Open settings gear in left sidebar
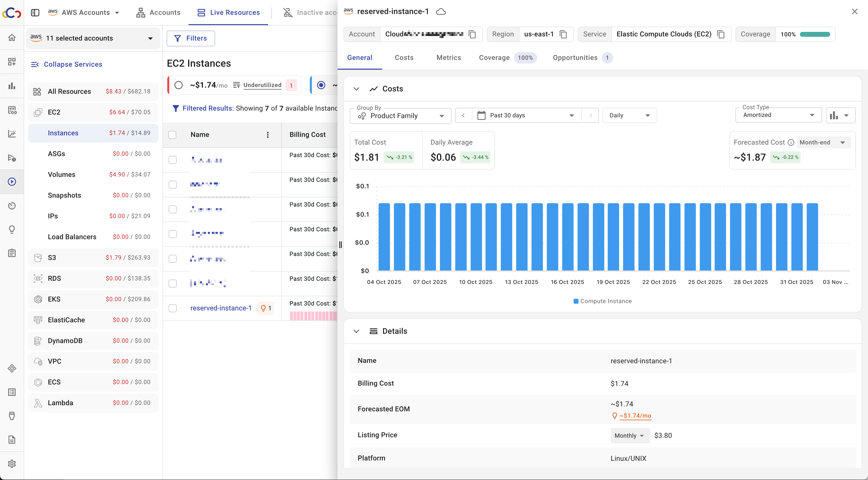The height and width of the screenshot is (480, 868). click(x=12, y=464)
